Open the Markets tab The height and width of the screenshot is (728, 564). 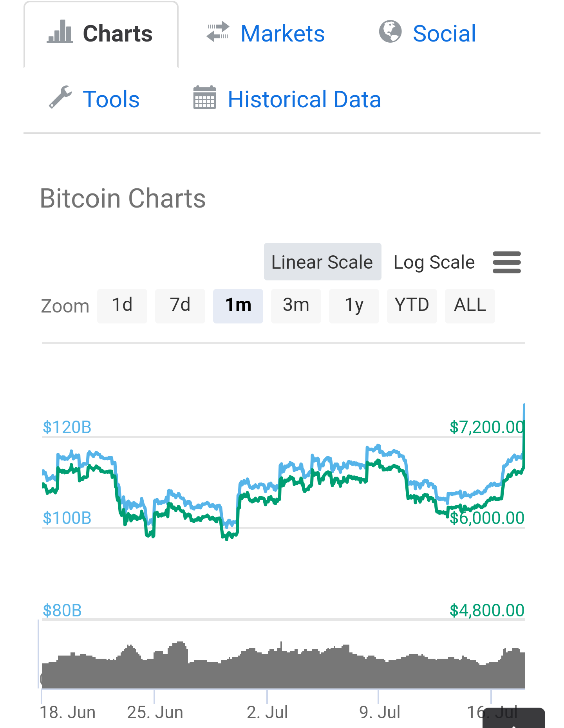282,34
